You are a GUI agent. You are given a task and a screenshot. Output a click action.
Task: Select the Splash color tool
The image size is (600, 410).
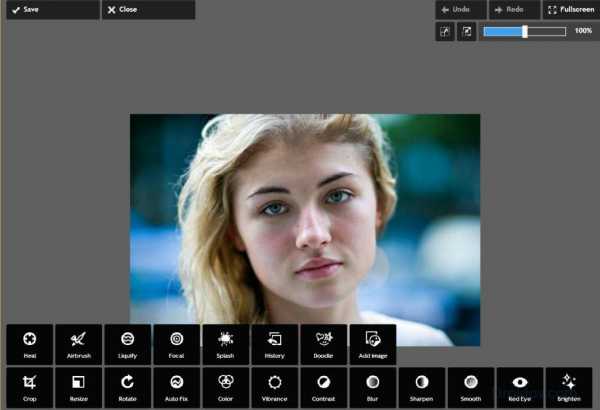[225, 344]
